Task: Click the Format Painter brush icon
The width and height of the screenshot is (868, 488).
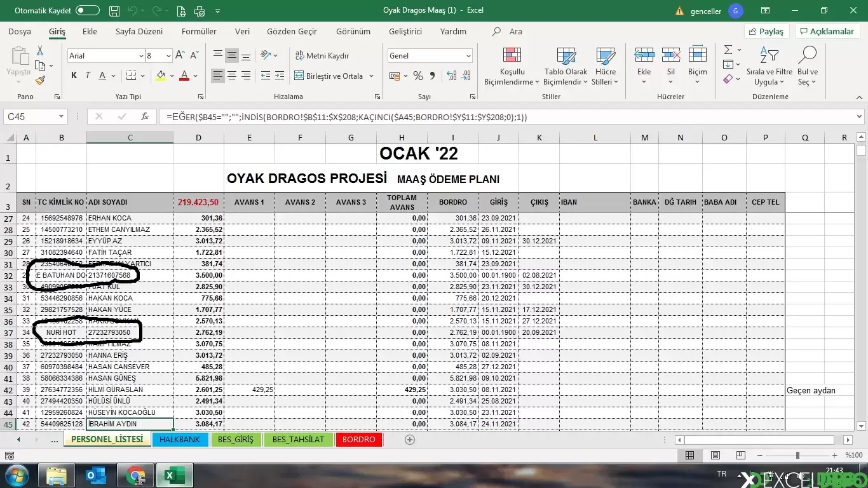Action: (40, 81)
